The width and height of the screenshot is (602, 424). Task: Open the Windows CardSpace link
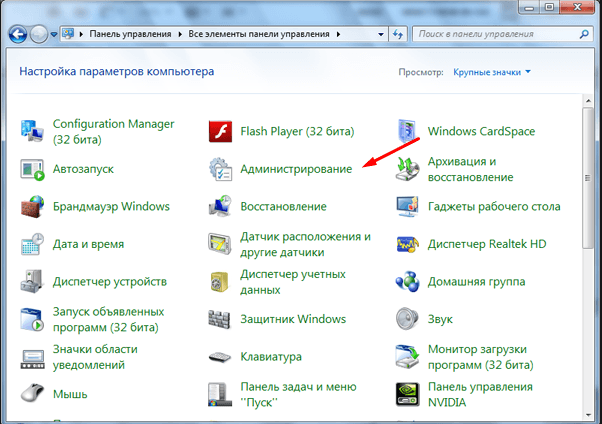coord(481,131)
